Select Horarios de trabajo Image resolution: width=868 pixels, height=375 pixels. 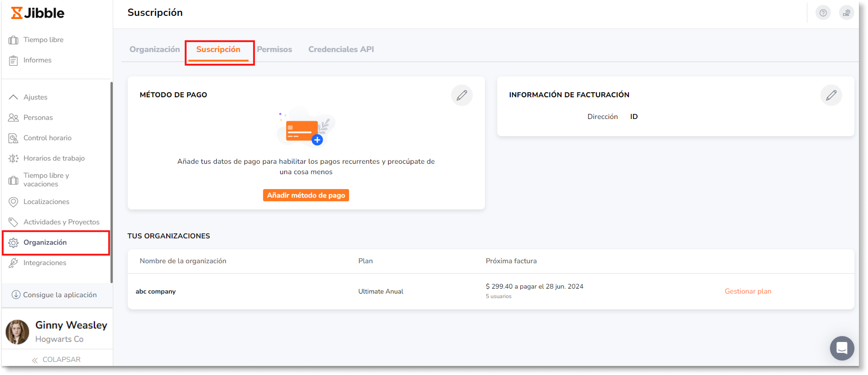tap(54, 158)
